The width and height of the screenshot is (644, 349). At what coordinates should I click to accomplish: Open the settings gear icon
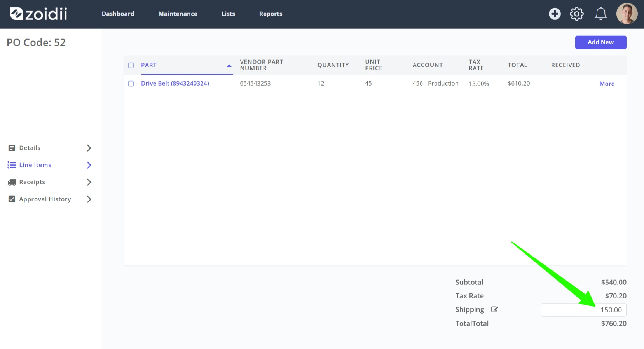click(577, 14)
